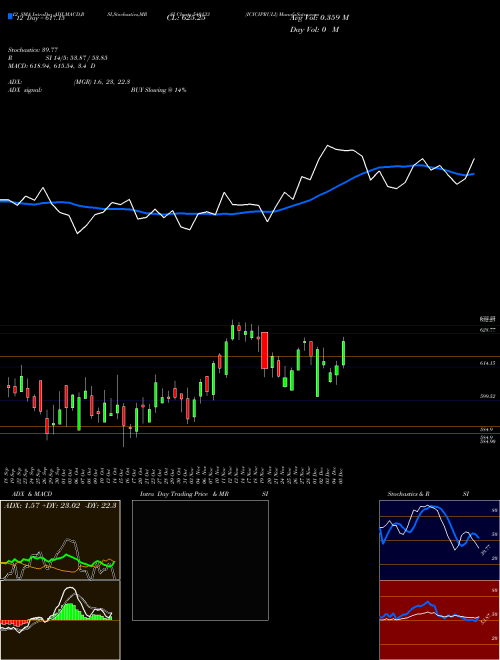This screenshot has width=500, height=660.
Task: Click the 'MACD: 618.94, 615.54, 3.4 D' line
Action: tap(52, 66)
